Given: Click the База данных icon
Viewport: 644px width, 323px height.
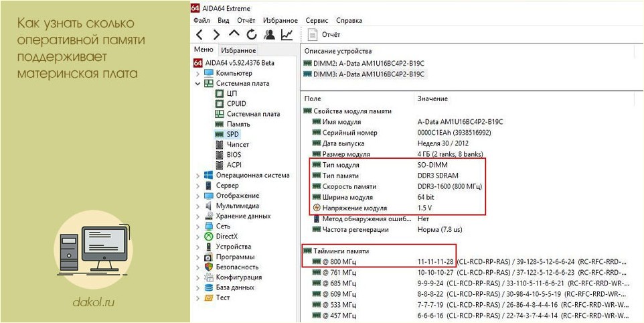Looking at the screenshot, I should tap(209, 287).
